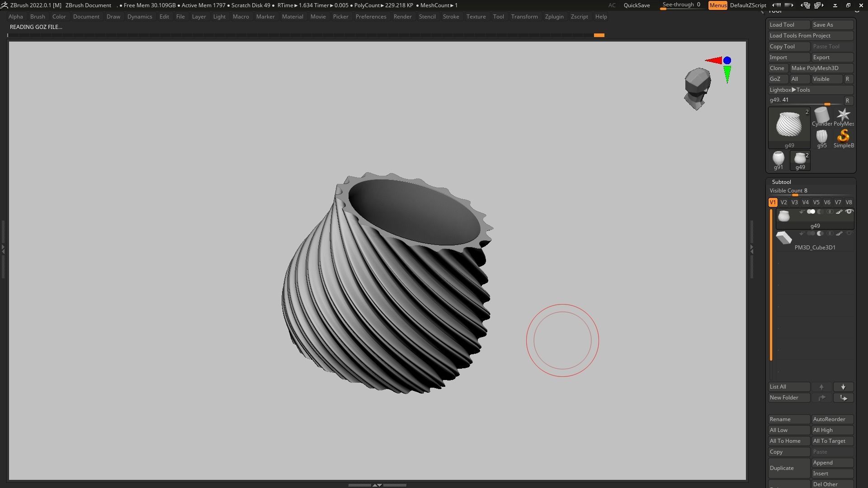The height and width of the screenshot is (488, 868).
Task: Toggle union boolean mode on g49 subtool
Action: click(811, 212)
